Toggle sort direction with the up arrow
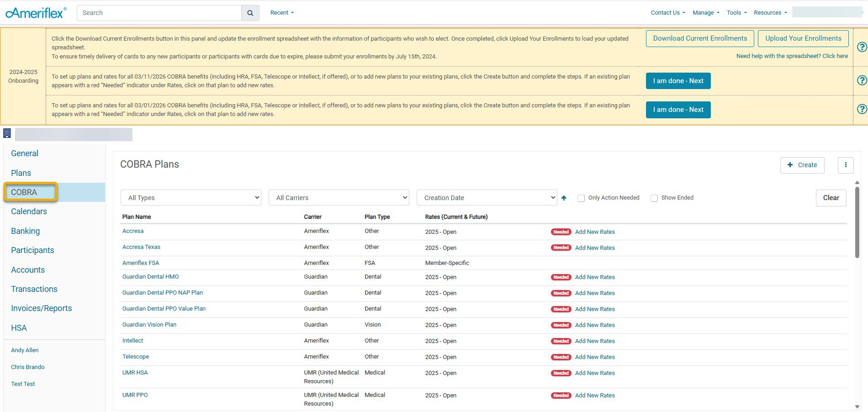Screen dimensions: 868x412 [564, 198]
